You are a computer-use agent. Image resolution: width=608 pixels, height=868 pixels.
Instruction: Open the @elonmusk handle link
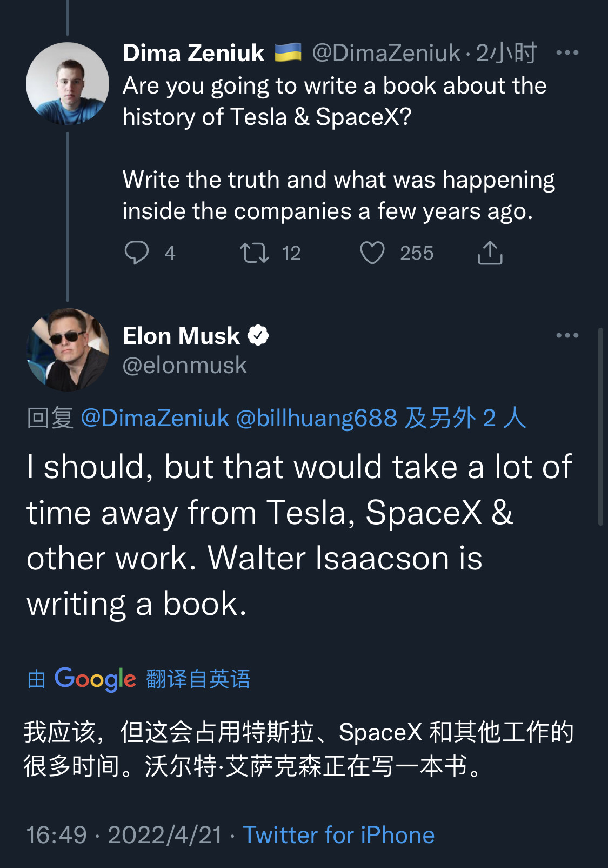pos(184,366)
